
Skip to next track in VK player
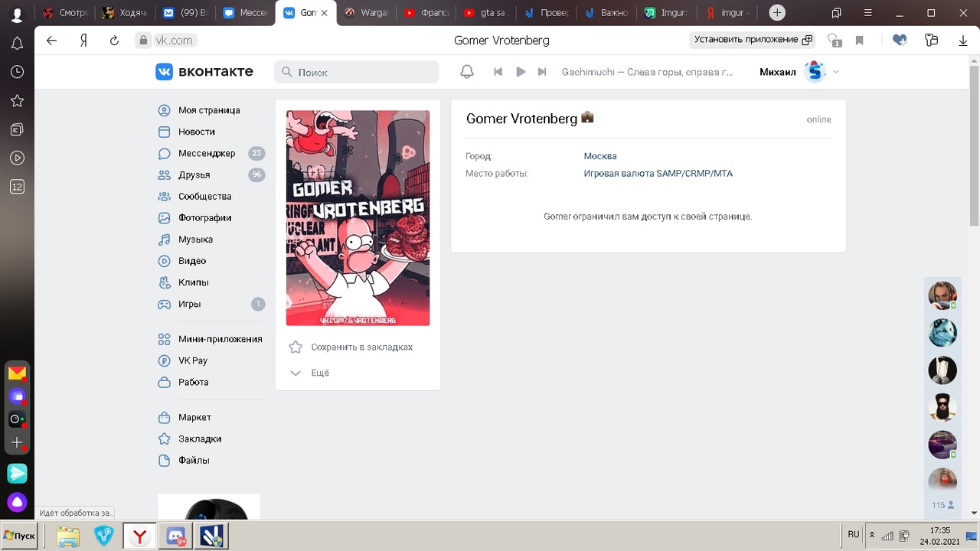[542, 72]
